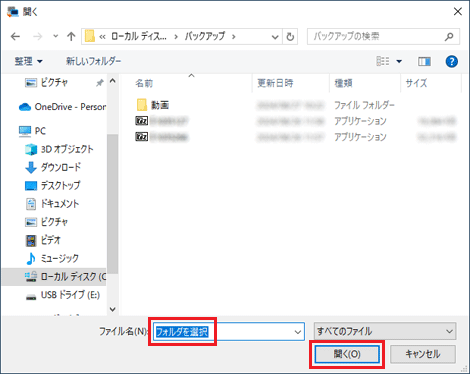Click the sidebar scroll-up arrow
This screenshot has width=470, height=374.
click(113, 81)
